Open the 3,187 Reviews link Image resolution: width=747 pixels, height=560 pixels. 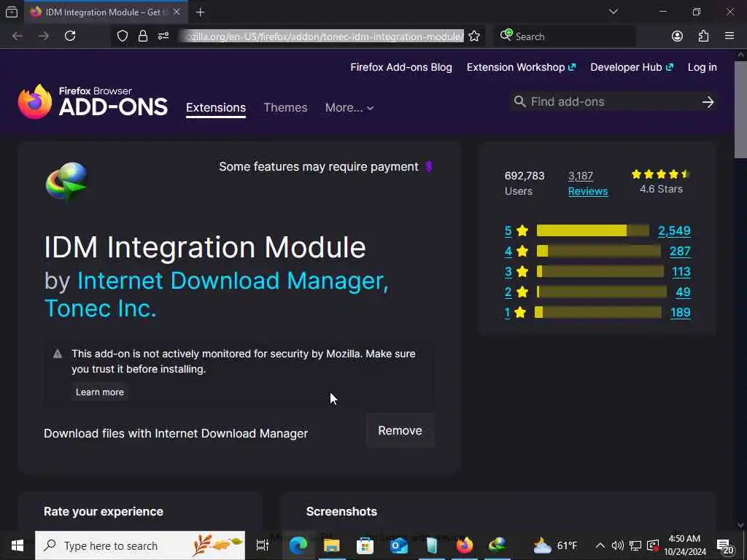tap(588, 183)
